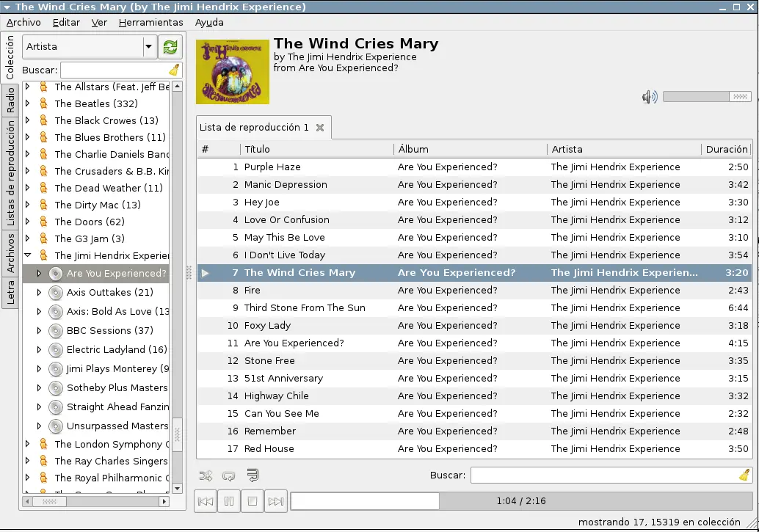The width and height of the screenshot is (759, 532).
Task: Open the Herramientas menu
Action: (151, 22)
